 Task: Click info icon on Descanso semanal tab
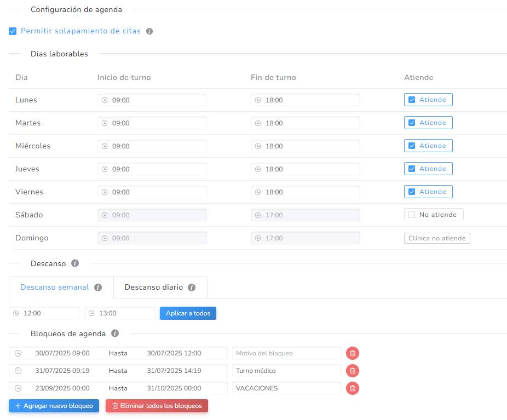[x=98, y=287]
